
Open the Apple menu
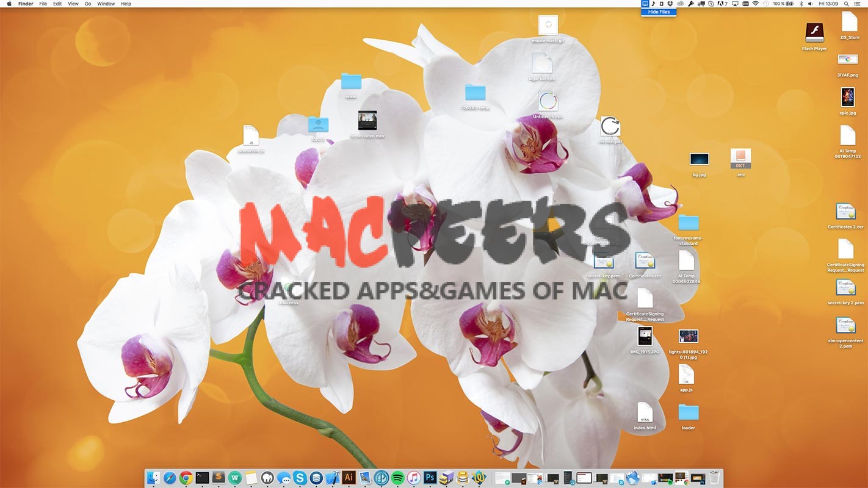coord(9,4)
